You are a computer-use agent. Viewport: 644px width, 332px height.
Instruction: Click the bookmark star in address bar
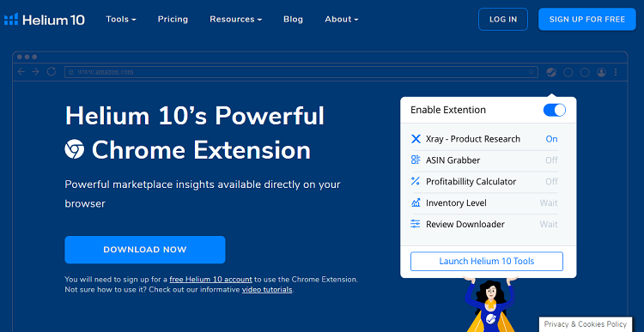pyautogui.click(x=531, y=72)
